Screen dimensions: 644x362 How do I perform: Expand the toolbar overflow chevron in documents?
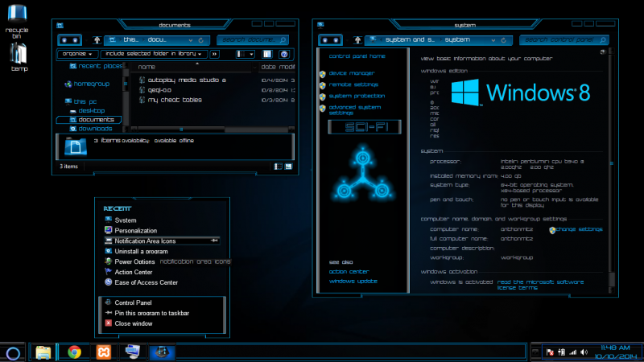point(215,54)
